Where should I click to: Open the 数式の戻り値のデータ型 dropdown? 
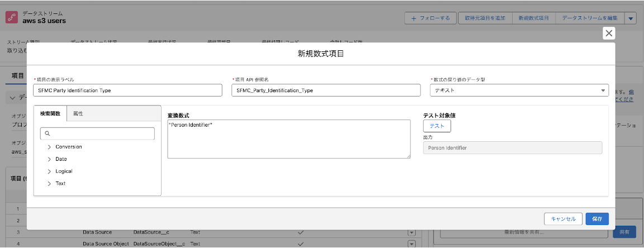pos(519,90)
